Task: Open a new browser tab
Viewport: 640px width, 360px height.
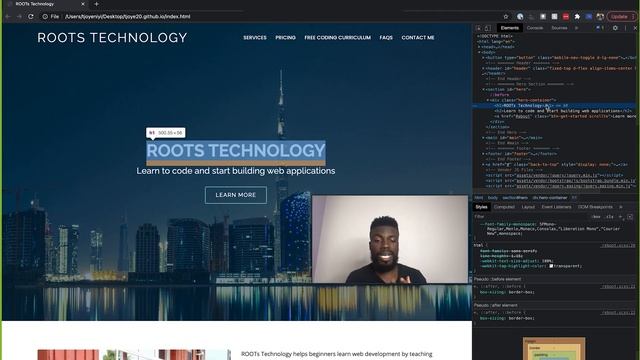Action: 96,4
